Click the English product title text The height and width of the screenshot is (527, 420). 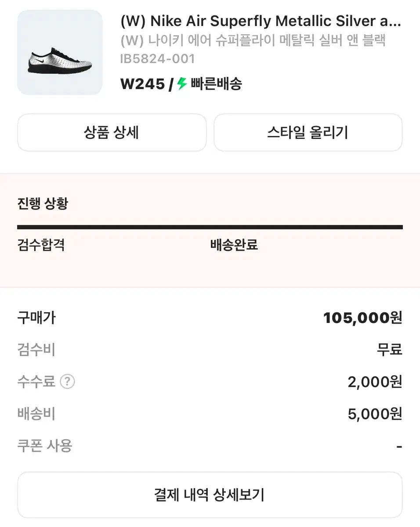(261, 21)
